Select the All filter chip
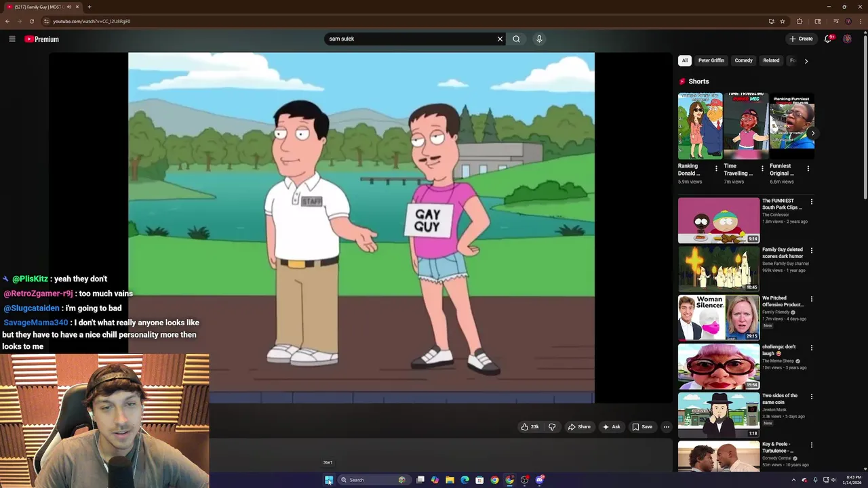 pos(685,60)
